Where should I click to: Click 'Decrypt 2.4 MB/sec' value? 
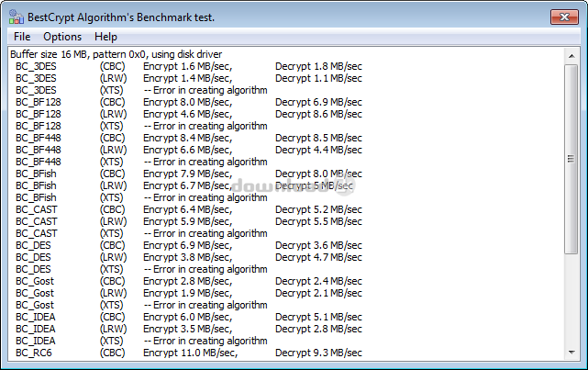click(318, 282)
